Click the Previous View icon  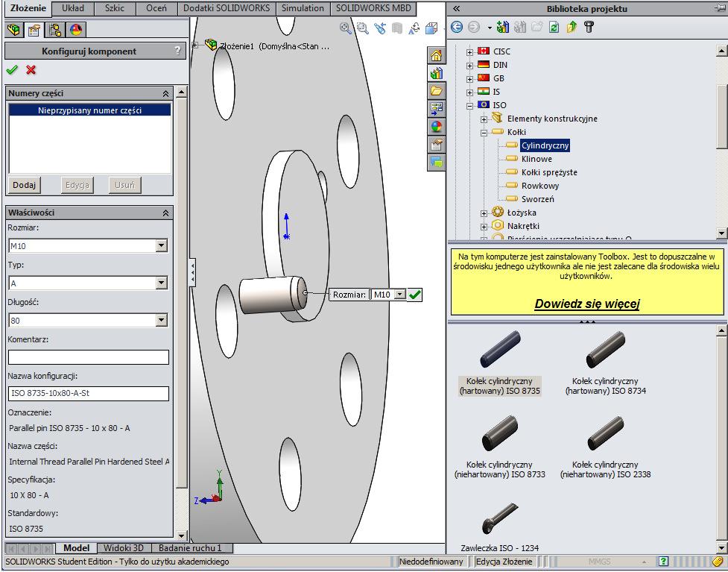pos(380,28)
